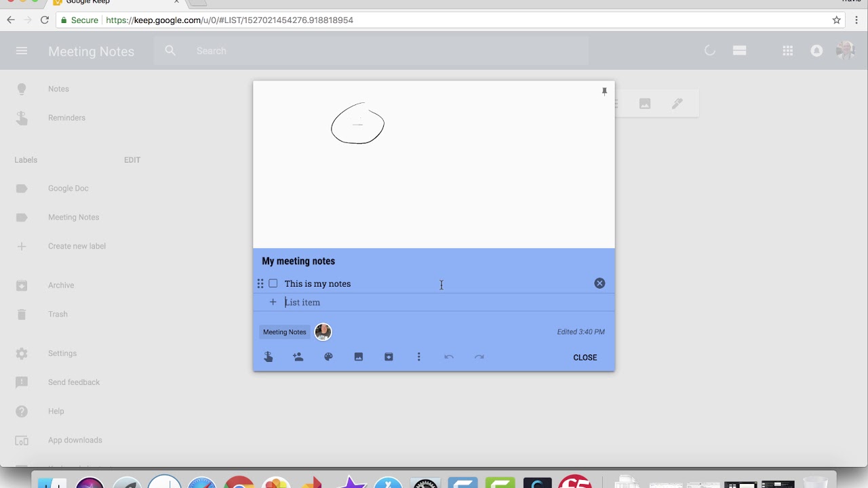Image resolution: width=868 pixels, height=488 pixels.
Task: Edit the 'My meeting notes' title
Action: coord(298,261)
